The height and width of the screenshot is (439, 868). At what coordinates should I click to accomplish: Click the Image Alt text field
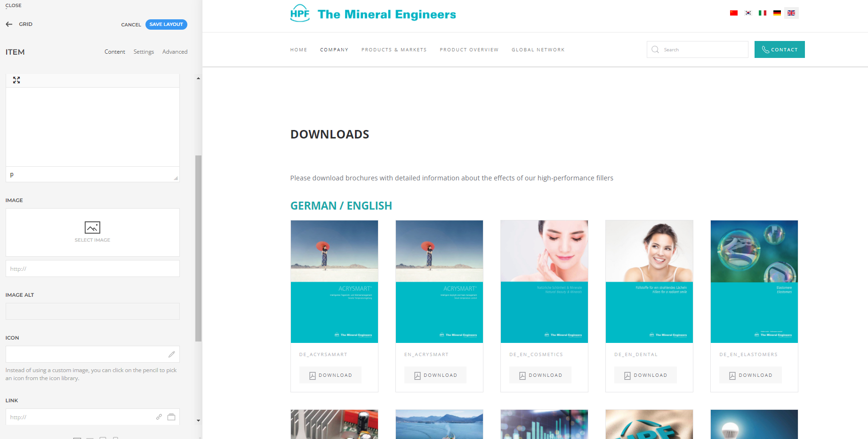(x=93, y=311)
